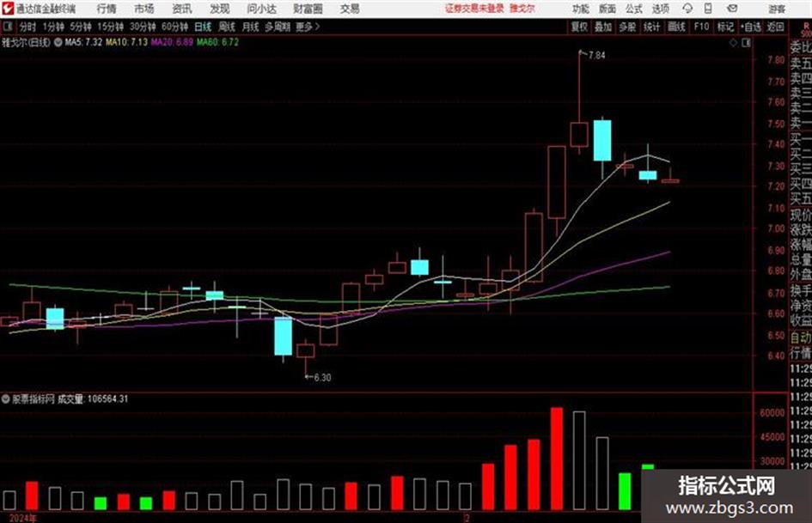Open the F10 company info
Screen dimensions: 812x523
(701, 27)
